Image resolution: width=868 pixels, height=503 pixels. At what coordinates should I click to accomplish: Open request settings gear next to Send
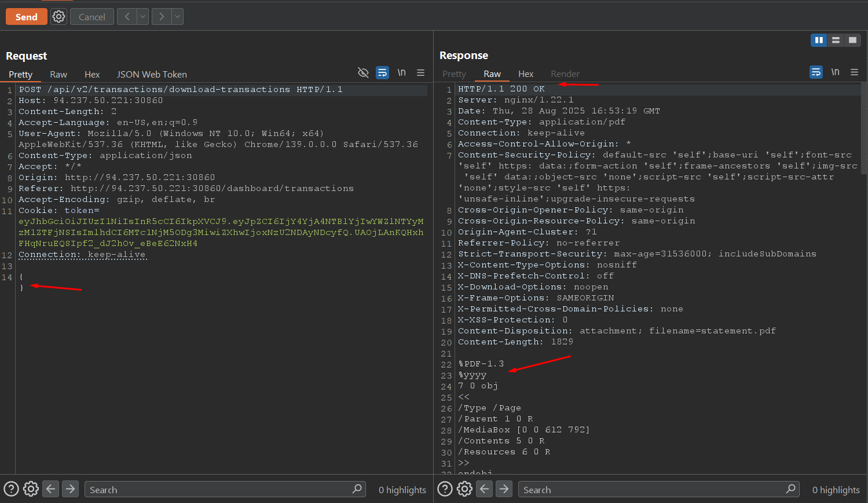pos(58,17)
